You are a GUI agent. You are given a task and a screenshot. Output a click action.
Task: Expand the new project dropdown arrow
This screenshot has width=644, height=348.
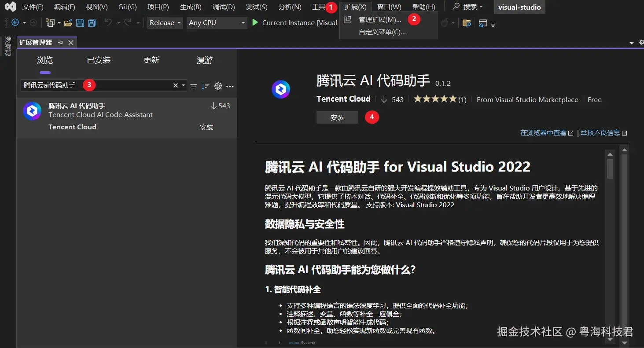(59, 23)
